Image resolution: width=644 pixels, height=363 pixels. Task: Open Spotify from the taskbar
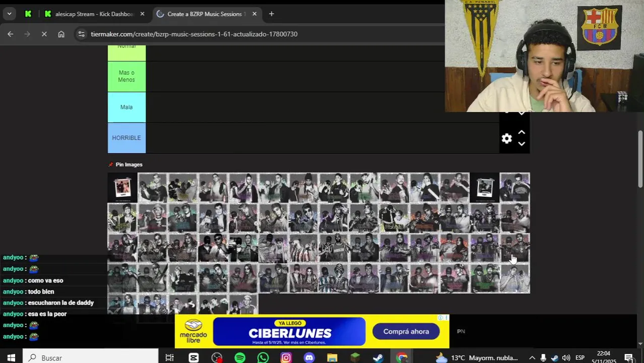pos(240,357)
